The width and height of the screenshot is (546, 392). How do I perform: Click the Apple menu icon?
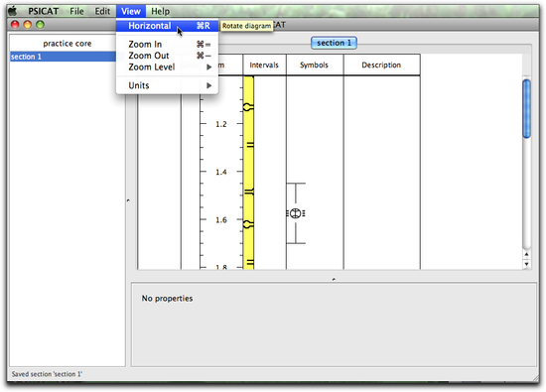(13, 11)
